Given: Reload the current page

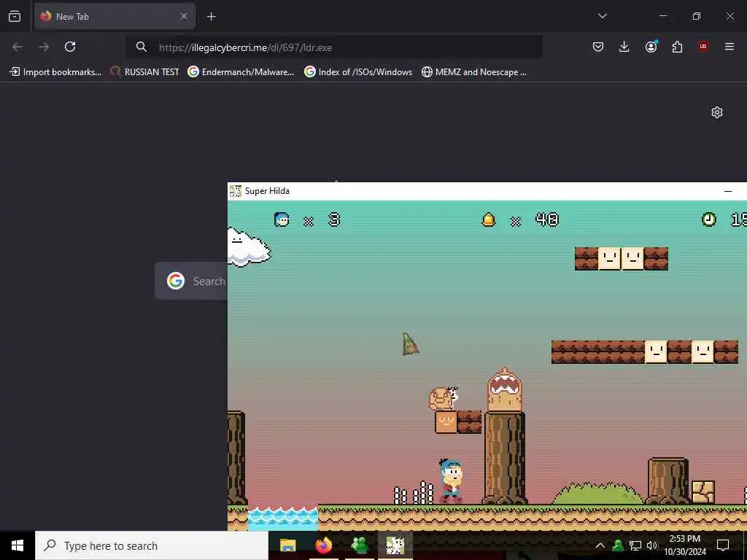Looking at the screenshot, I should pyautogui.click(x=70, y=47).
